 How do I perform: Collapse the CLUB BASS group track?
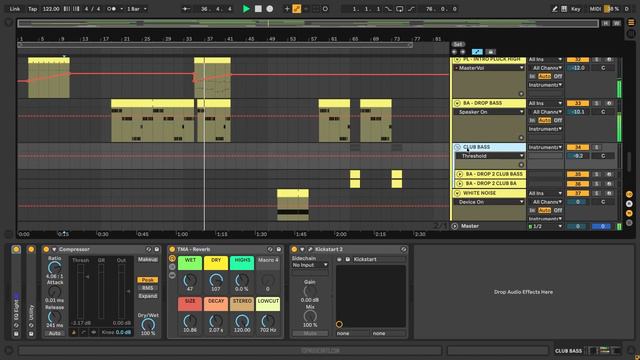[457, 147]
